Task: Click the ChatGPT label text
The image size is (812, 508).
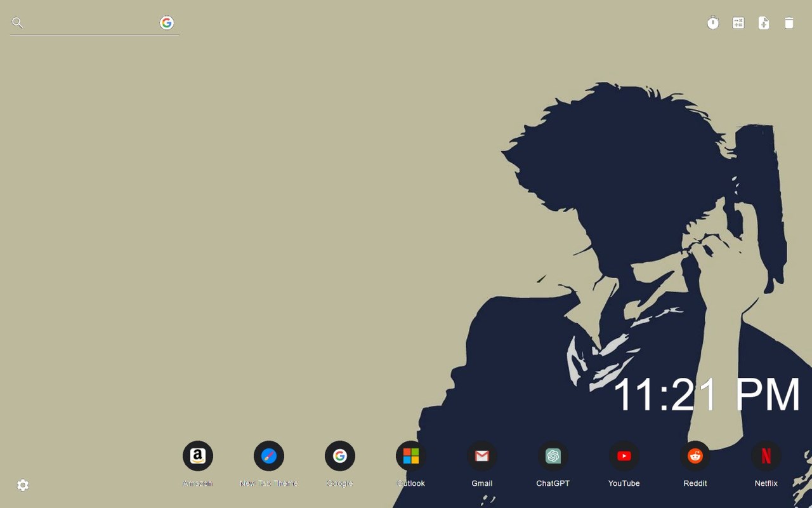Action: (x=553, y=483)
